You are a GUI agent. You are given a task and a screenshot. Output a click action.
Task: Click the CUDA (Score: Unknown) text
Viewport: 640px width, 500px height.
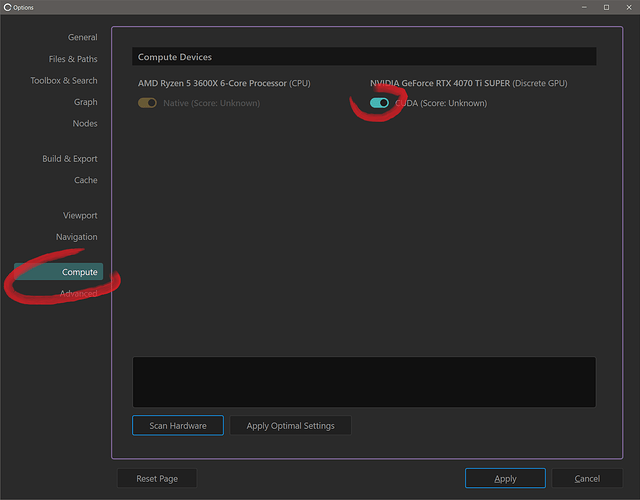coord(441,103)
